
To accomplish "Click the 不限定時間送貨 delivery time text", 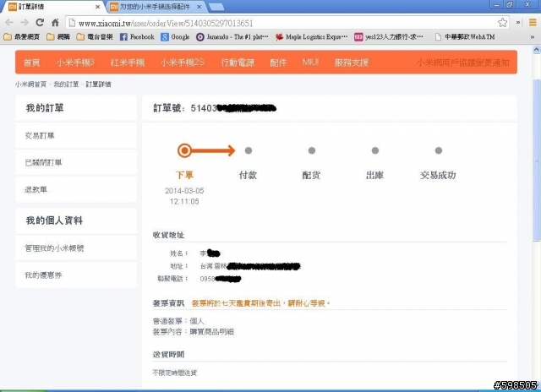I will click(175, 373).
